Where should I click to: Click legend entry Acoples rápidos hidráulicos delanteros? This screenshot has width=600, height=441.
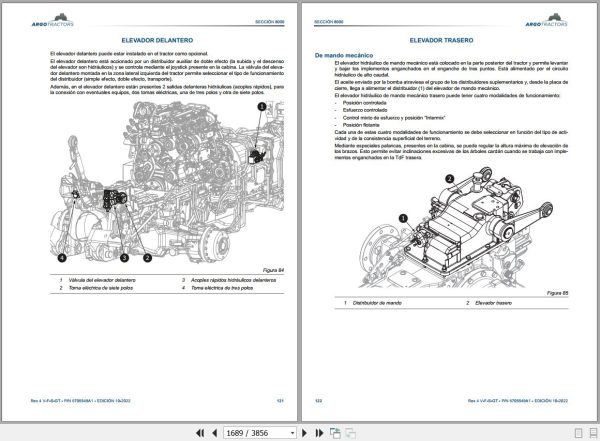coord(233,280)
